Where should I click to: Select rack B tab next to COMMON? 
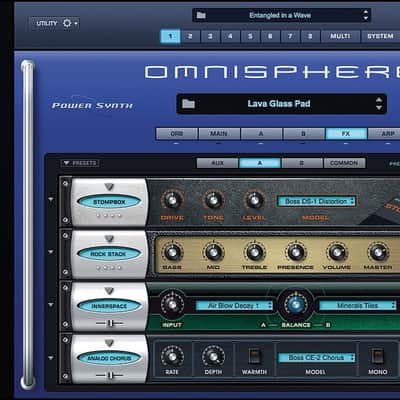pyautogui.click(x=302, y=163)
